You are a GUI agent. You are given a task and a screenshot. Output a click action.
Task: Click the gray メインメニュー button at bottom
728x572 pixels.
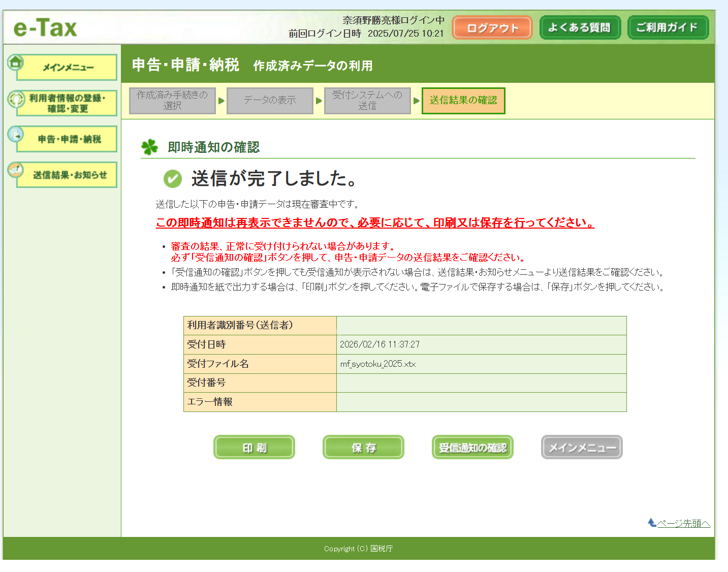582,448
